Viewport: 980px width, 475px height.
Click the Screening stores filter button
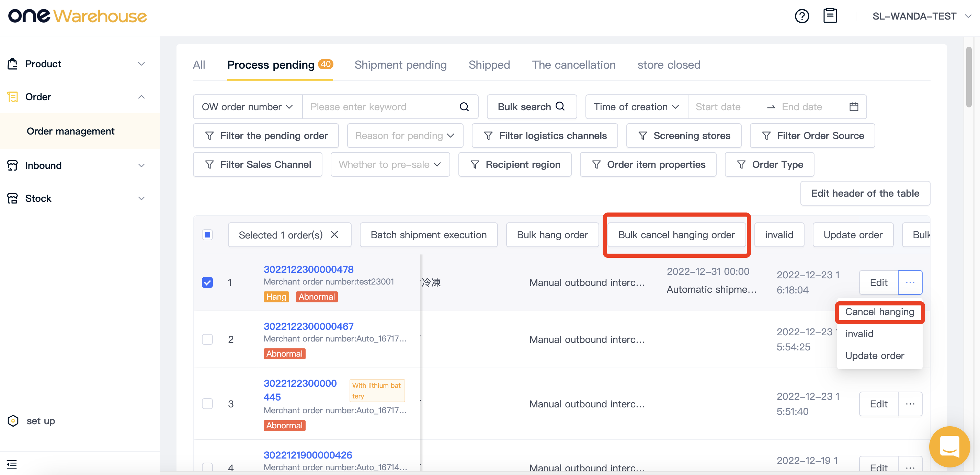coord(684,136)
